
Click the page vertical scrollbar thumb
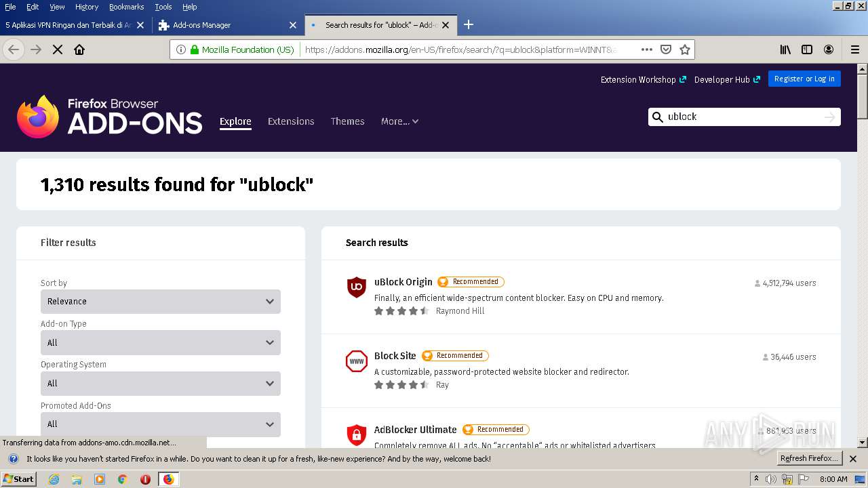click(862, 96)
